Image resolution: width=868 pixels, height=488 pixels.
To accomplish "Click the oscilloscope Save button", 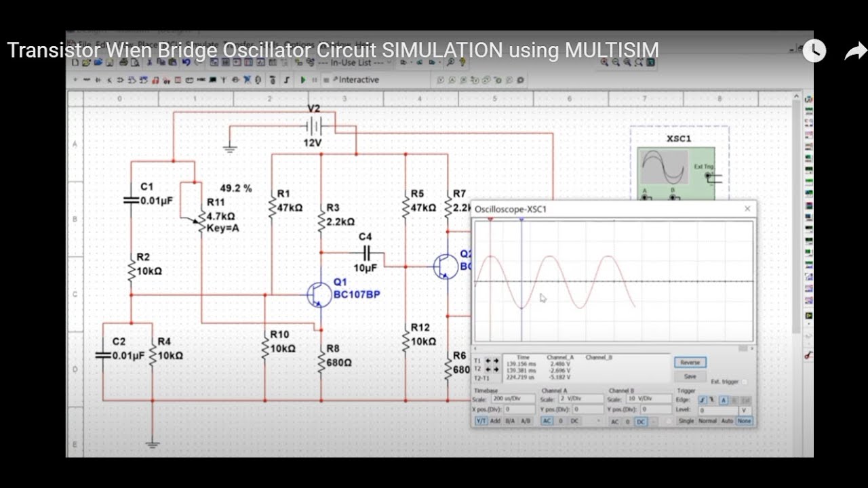I will tap(690, 376).
